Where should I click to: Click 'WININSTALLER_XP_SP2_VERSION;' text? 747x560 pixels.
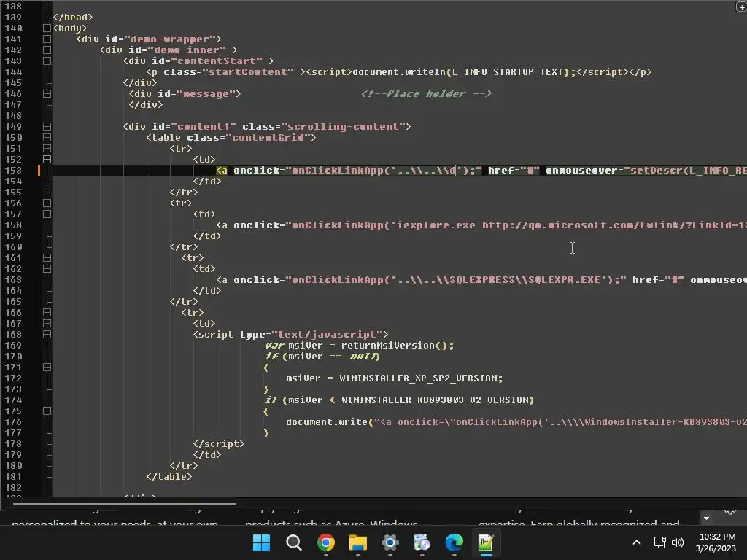pos(421,378)
